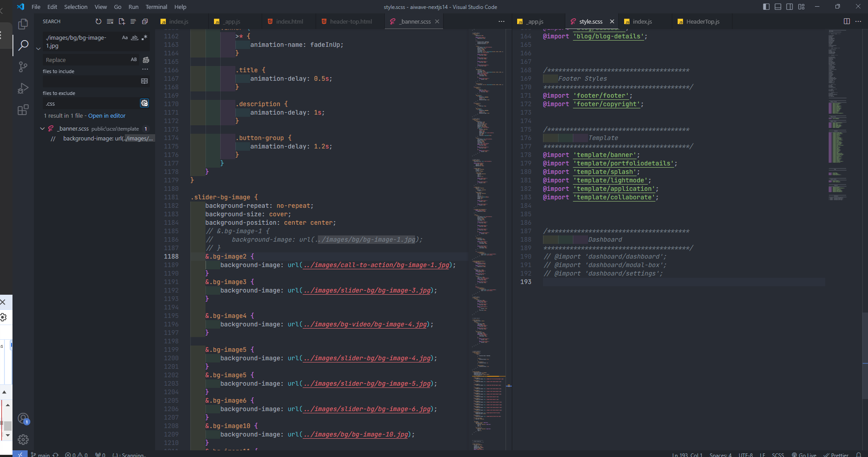
Task: Collapse the replace toggle chevron
Action: [38, 49]
